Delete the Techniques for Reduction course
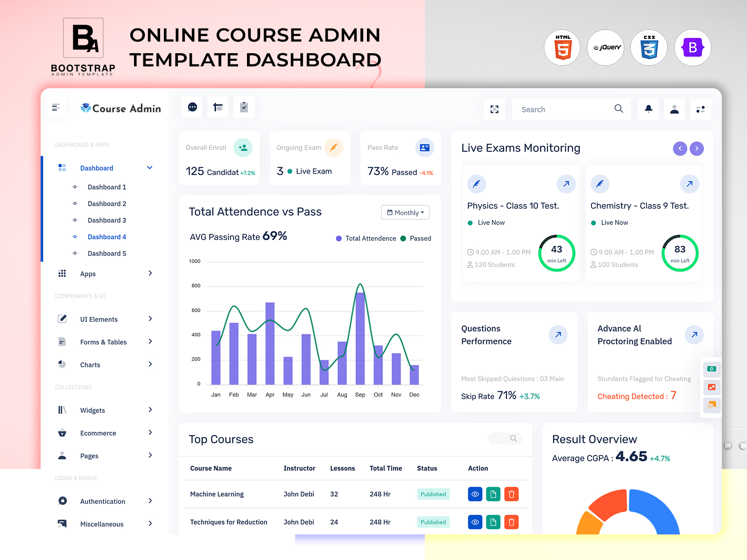Screen dimensions: 747x560 [511, 522]
